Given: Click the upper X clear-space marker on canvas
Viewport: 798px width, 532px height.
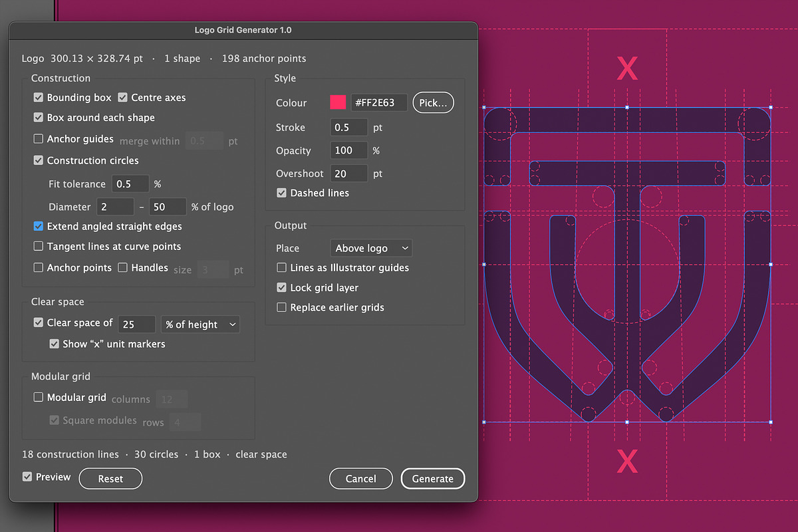Looking at the screenshot, I should point(627,68).
